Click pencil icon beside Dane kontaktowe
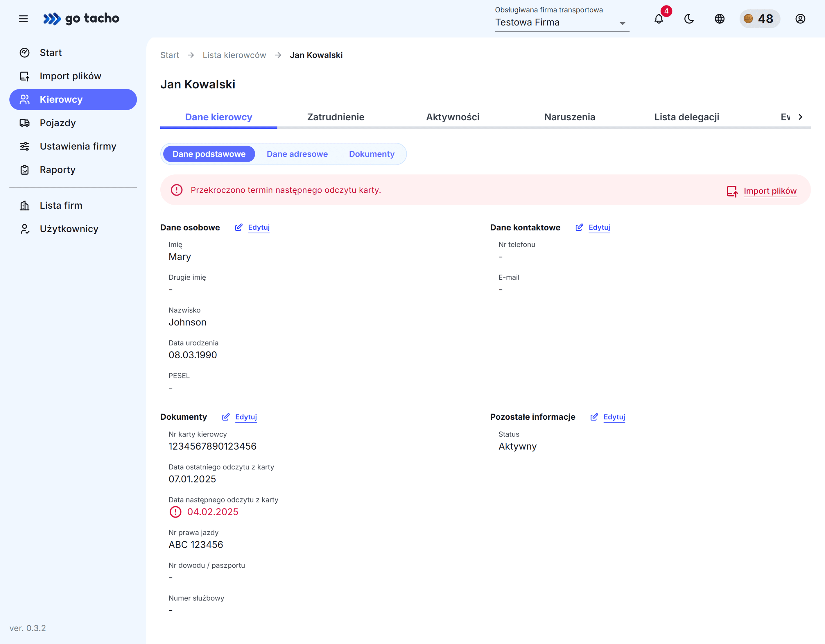Viewport: 825px width, 644px height. 579,228
